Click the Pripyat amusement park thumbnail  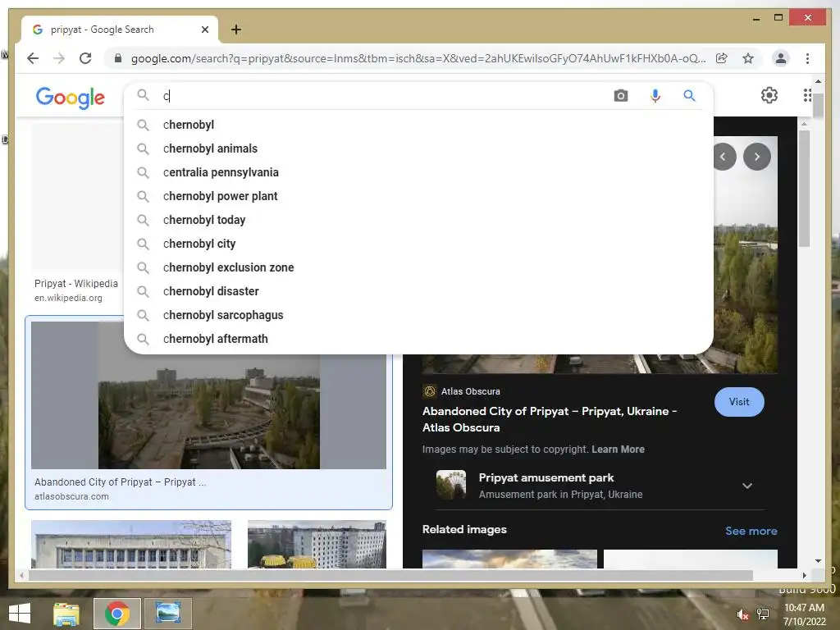(451, 485)
